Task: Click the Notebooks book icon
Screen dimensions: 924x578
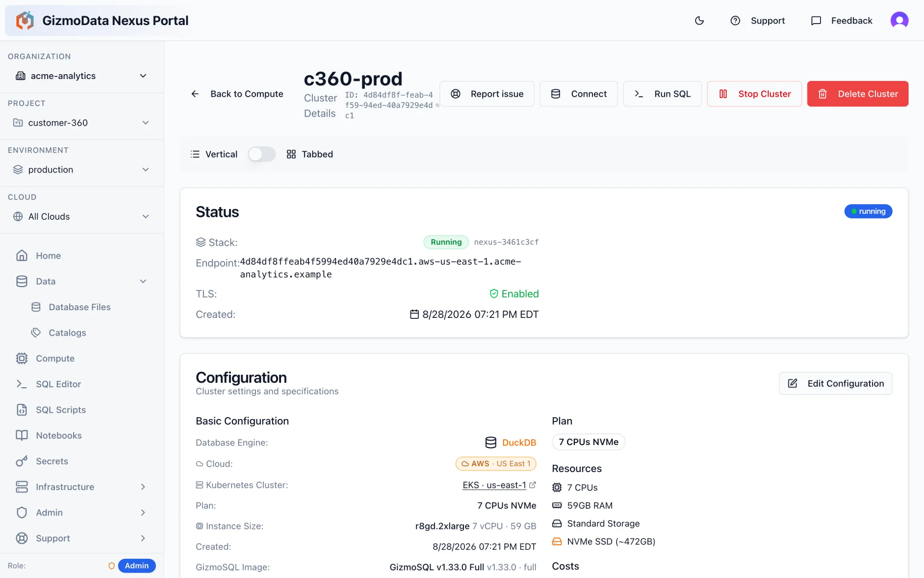Action: [22, 435]
